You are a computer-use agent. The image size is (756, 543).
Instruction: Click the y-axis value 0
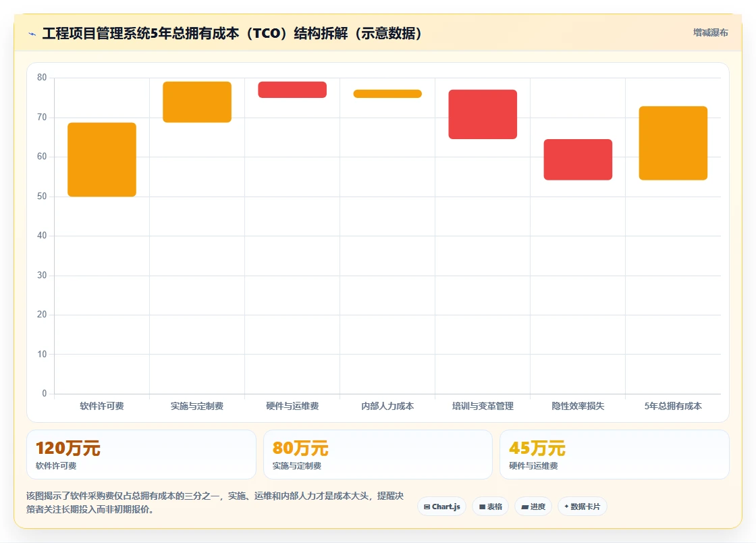click(x=45, y=394)
